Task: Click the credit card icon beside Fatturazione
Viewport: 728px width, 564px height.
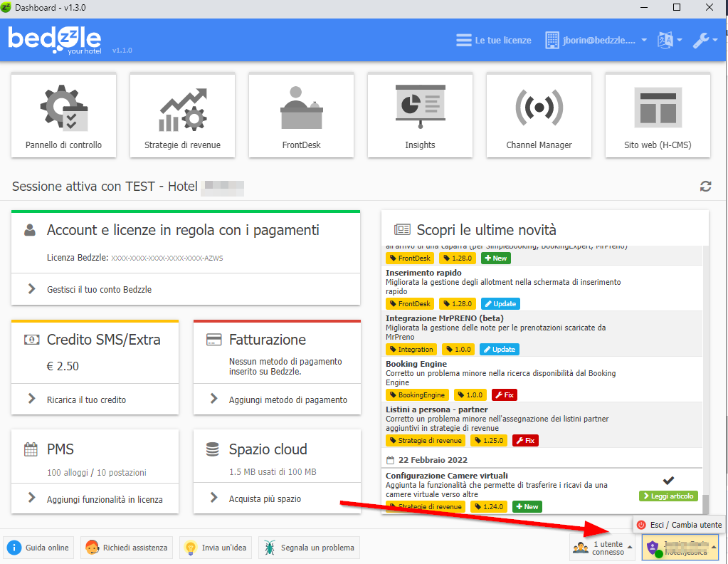Action: pos(213,340)
